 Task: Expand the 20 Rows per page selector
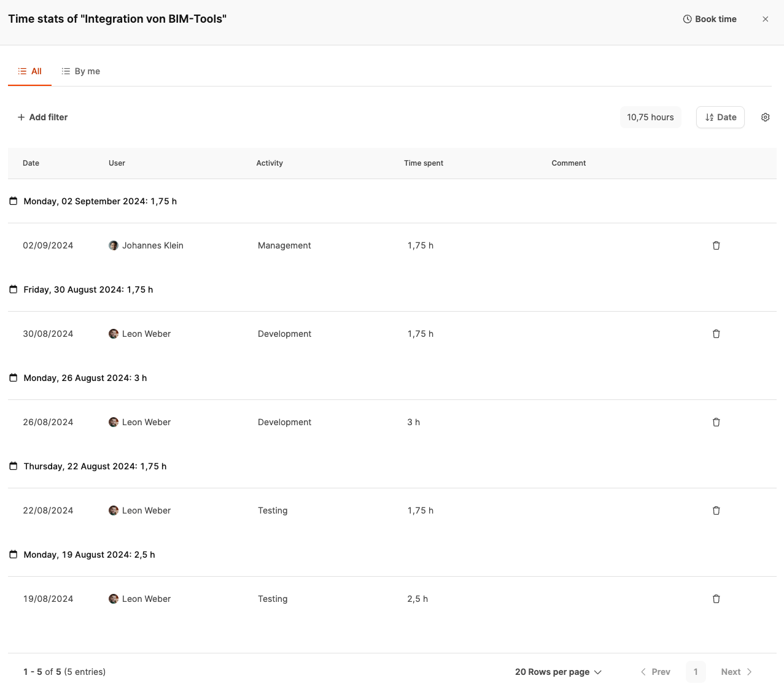point(558,672)
